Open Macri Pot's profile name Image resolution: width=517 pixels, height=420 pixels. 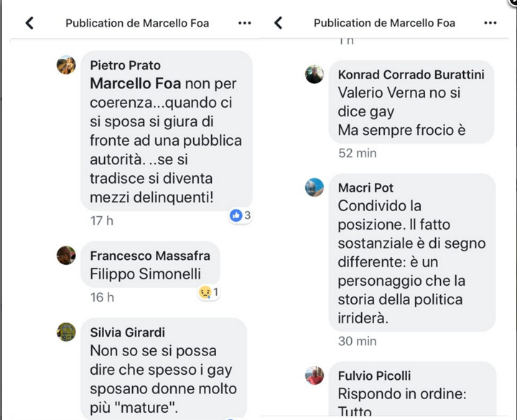point(365,187)
